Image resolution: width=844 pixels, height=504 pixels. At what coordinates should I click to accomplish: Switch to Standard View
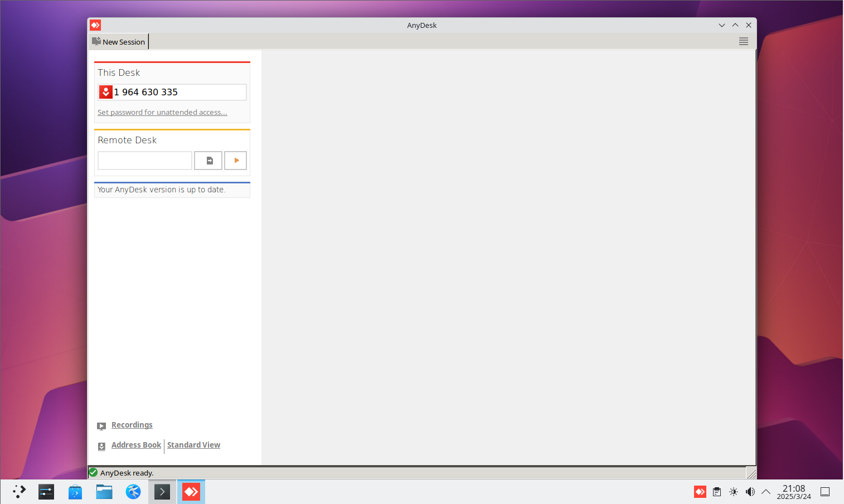coord(193,445)
